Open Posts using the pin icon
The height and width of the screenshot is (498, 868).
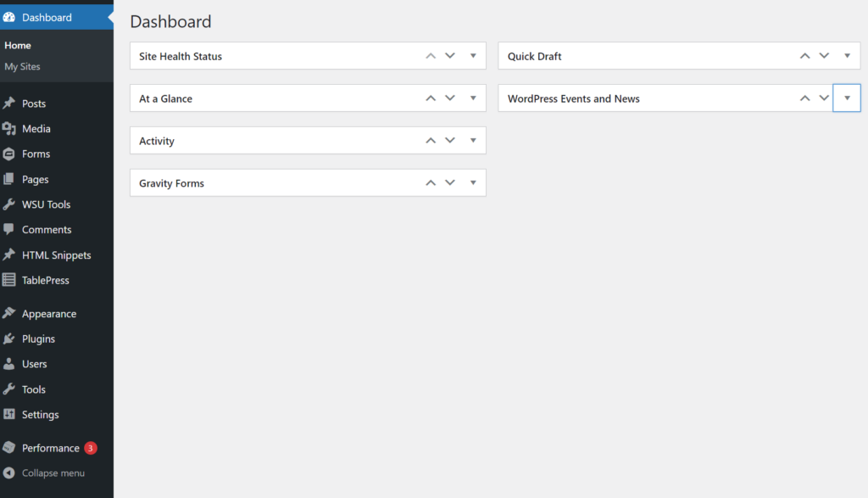click(x=12, y=103)
